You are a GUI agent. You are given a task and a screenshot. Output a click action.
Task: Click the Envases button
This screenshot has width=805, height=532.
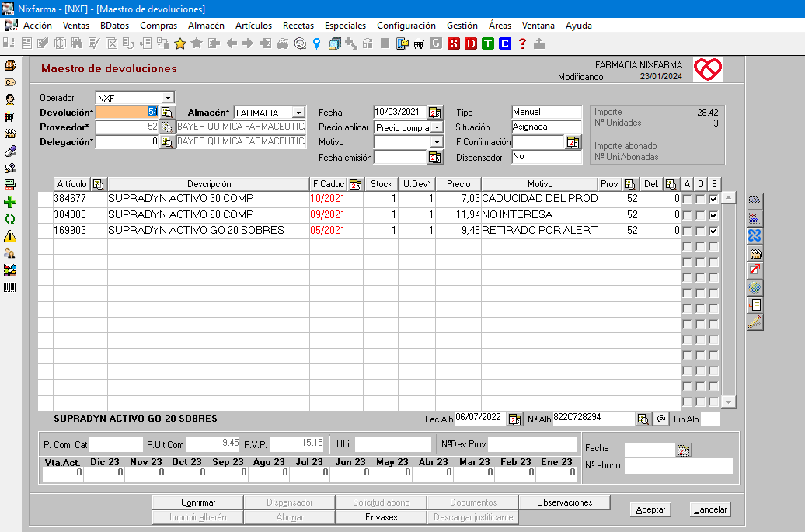coord(381,517)
